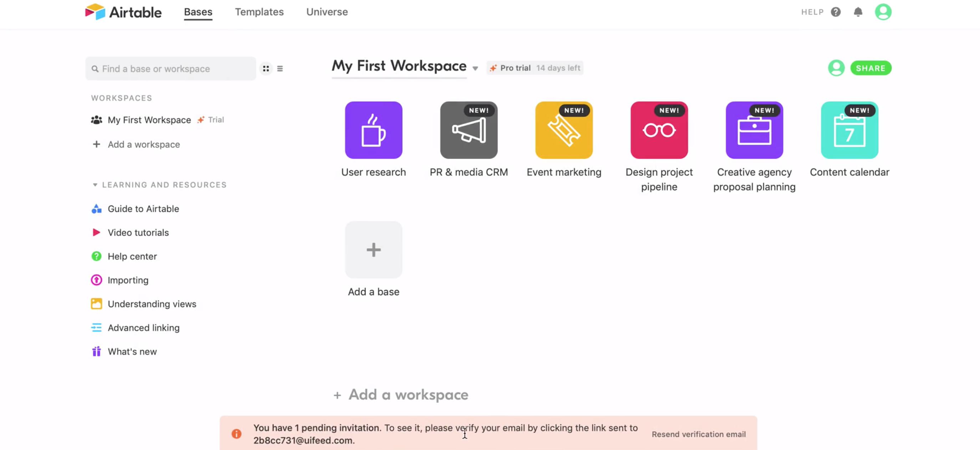
Task: Open Creative agency proposal planning base
Action: click(x=754, y=130)
